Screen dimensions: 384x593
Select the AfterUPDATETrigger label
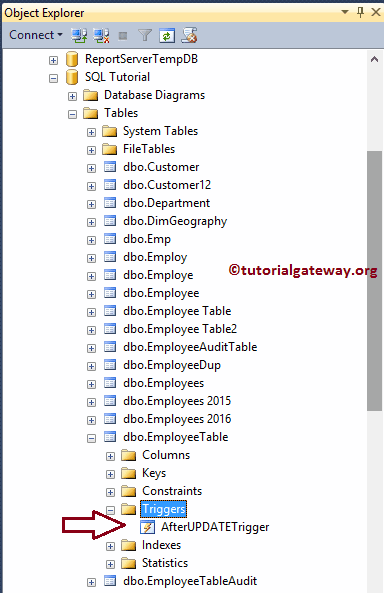[215, 527]
